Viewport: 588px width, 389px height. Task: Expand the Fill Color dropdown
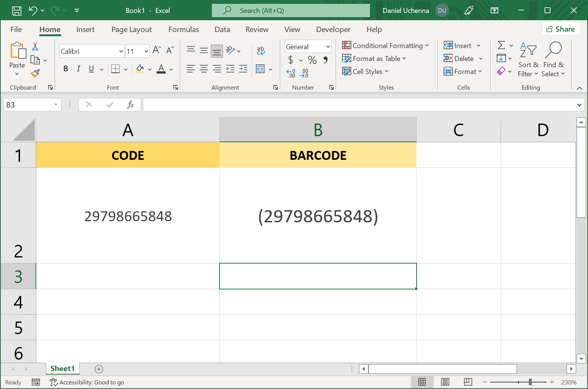[150, 70]
